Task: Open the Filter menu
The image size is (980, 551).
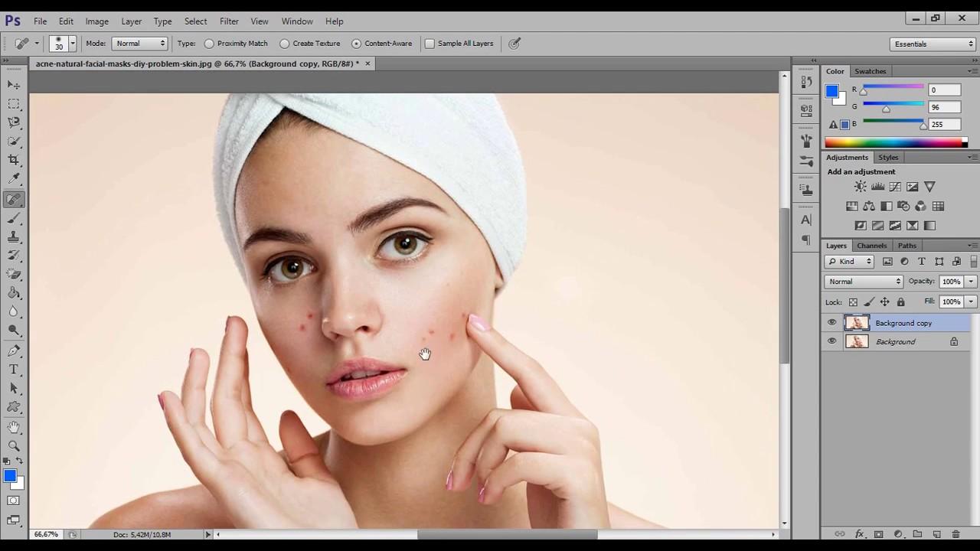Action: [x=229, y=21]
